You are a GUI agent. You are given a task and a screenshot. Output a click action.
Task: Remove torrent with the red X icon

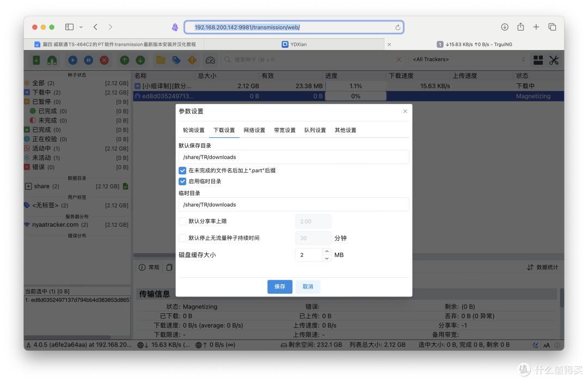(104, 60)
